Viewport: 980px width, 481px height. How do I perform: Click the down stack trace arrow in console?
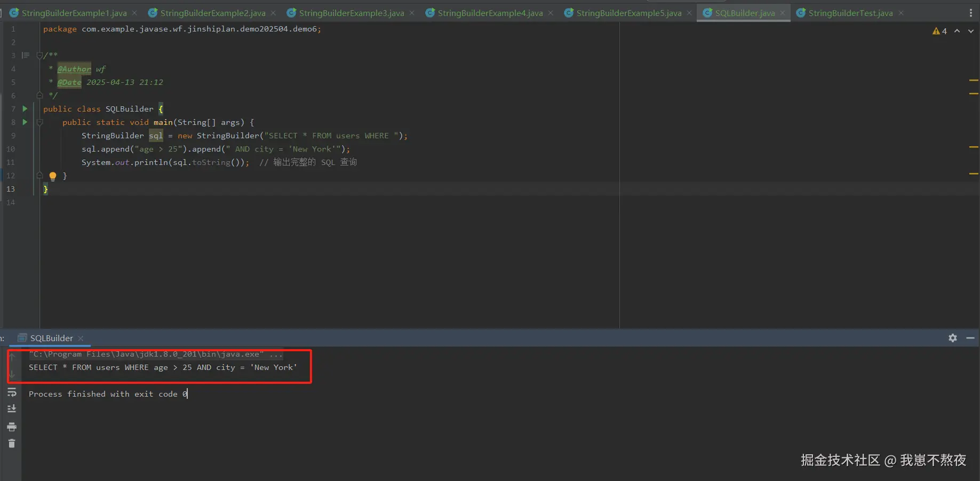pyautogui.click(x=12, y=374)
